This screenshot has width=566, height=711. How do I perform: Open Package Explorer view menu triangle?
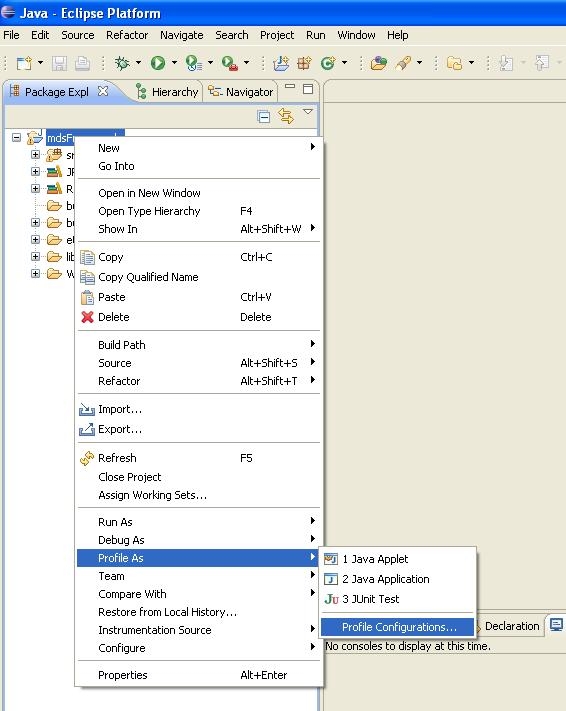pos(308,112)
